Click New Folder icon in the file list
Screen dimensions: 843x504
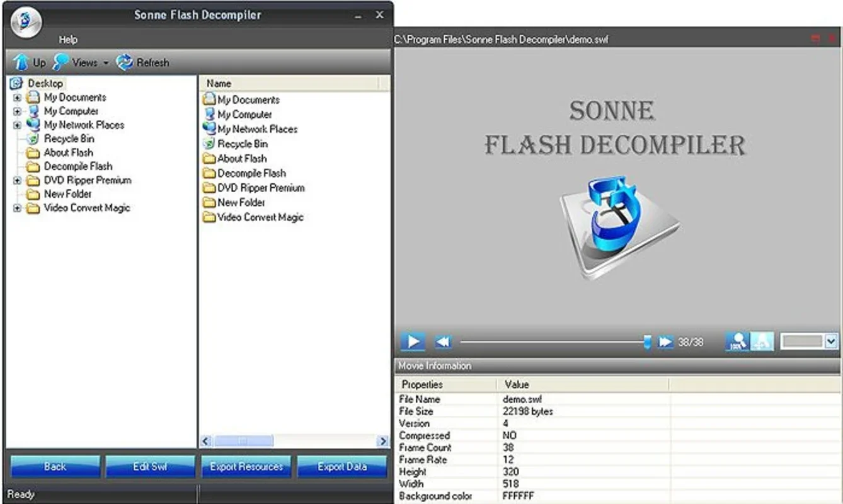[x=209, y=202]
